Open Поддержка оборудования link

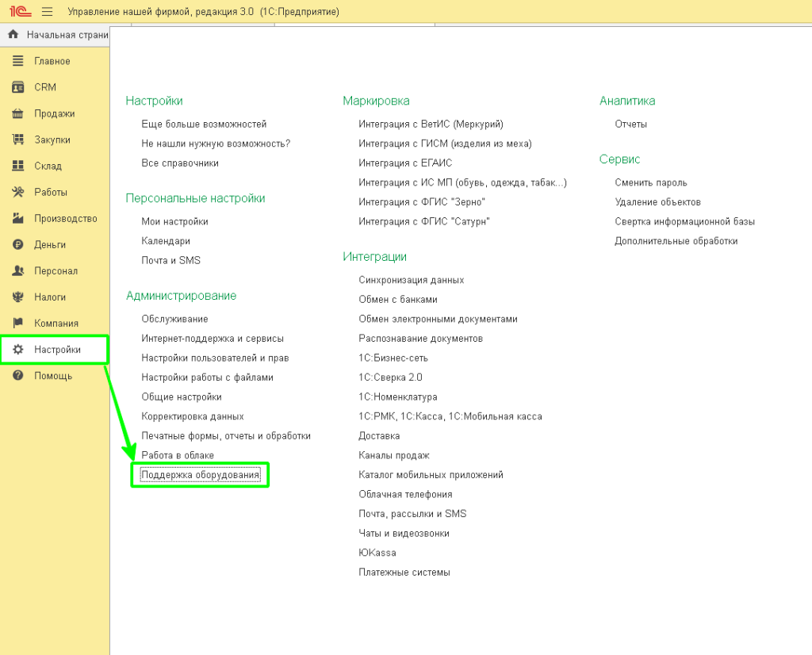tap(200, 475)
